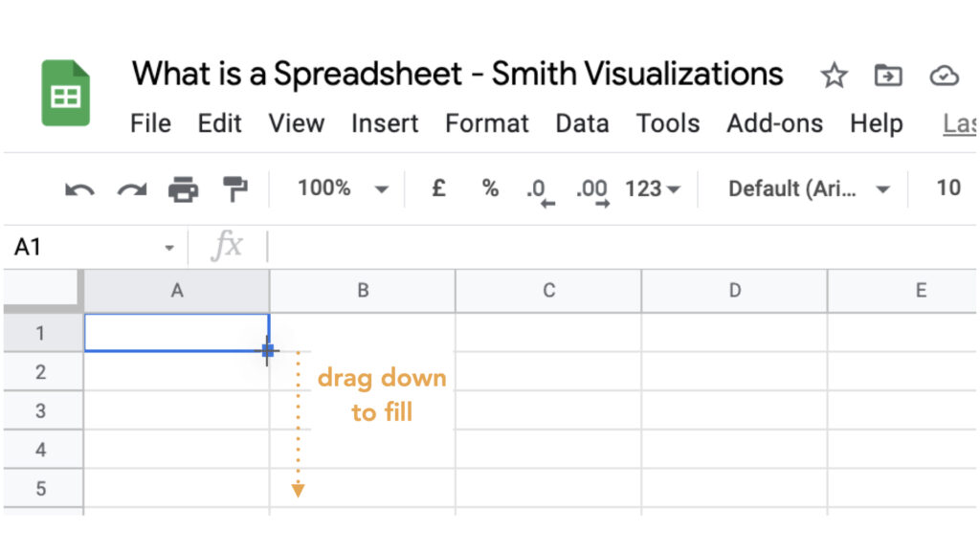Viewport: 980px width, 551px height.
Task: Open the View menu
Action: (297, 123)
